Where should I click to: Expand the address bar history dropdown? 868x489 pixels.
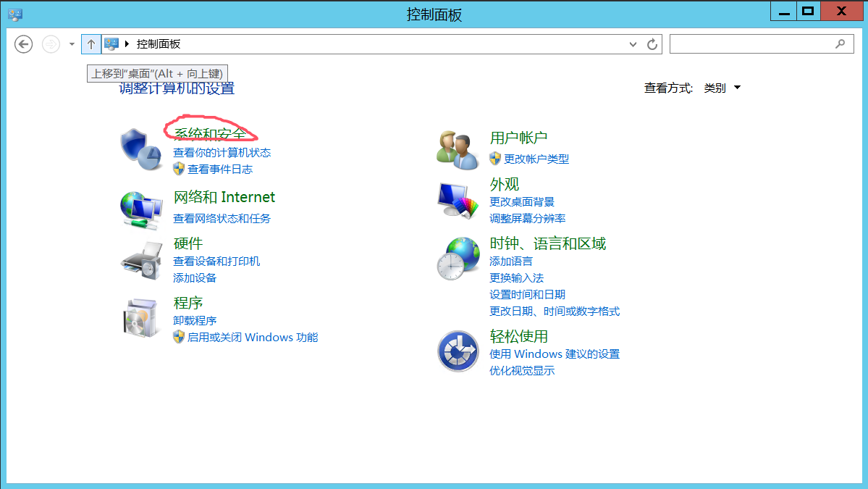[x=633, y=44]
